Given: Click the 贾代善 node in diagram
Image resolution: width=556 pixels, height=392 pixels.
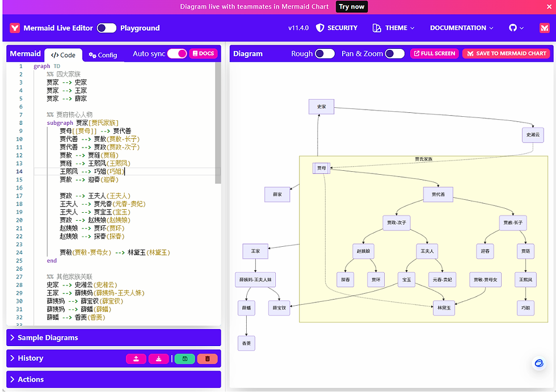Looking at the screenshot, I should pos(438,195).
